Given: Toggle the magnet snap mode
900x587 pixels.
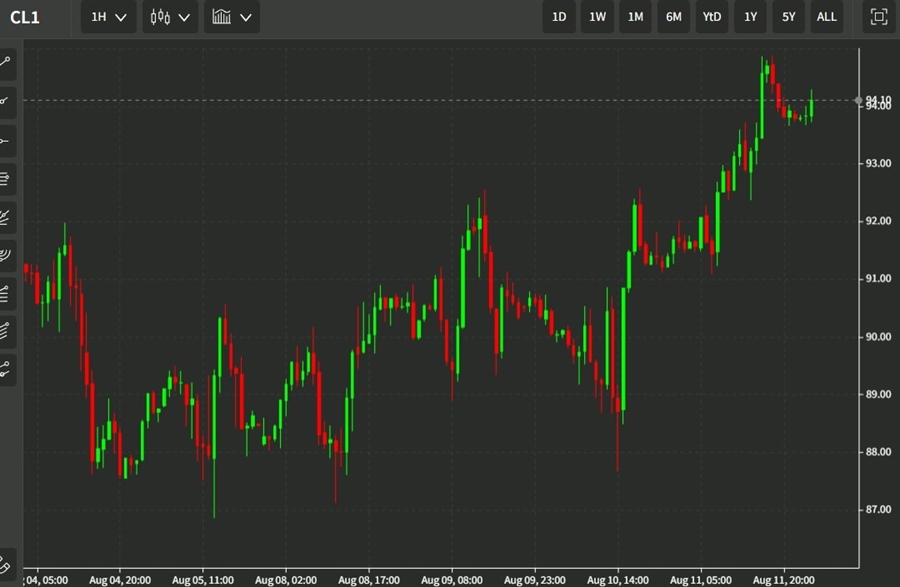Looking at the screenshot, I should 7,563.
